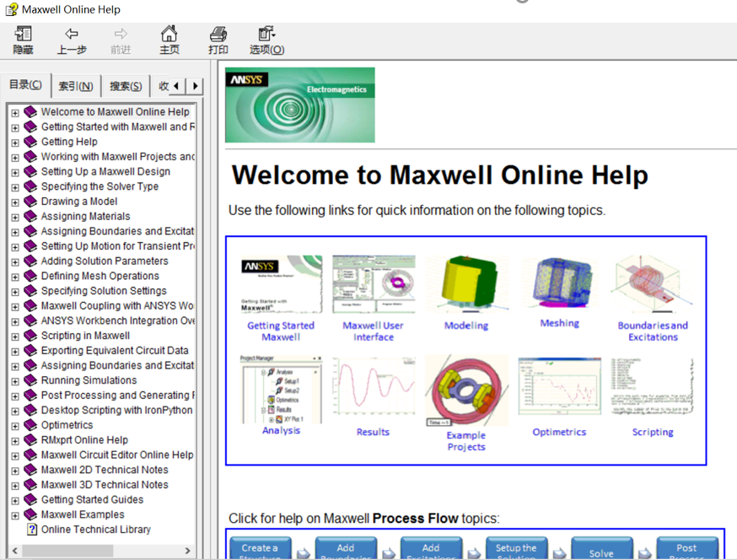Image resolution: width=737 pixels, height=560 pixels.
Task: Expand the Getting Help tree node
Action: pyautogui.click(x=15, y=143)
